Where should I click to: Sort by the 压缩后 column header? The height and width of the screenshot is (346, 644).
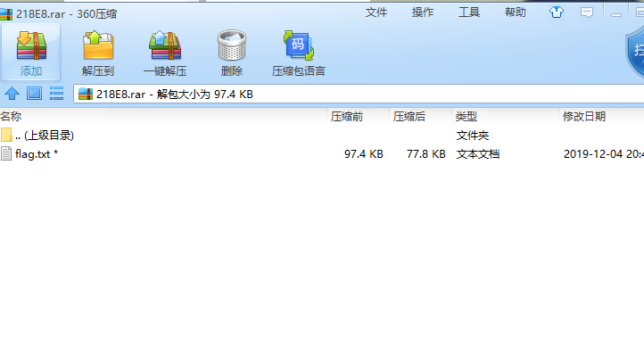(x=421, y=117)
